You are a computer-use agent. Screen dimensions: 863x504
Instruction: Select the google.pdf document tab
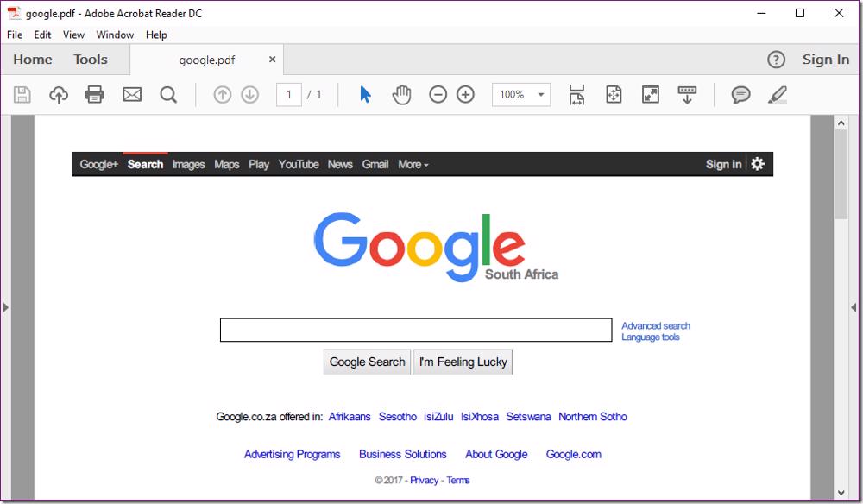(x=207, y=60)
